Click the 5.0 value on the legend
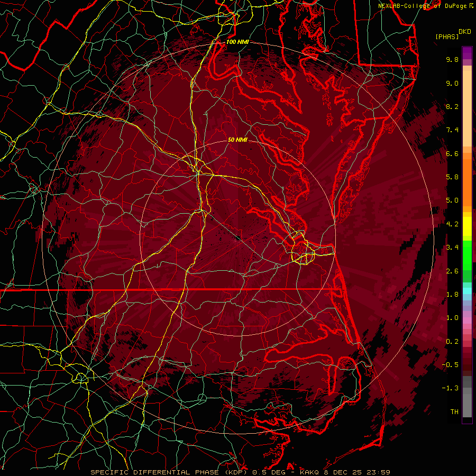Screen dimensions: 476x476 452,200
